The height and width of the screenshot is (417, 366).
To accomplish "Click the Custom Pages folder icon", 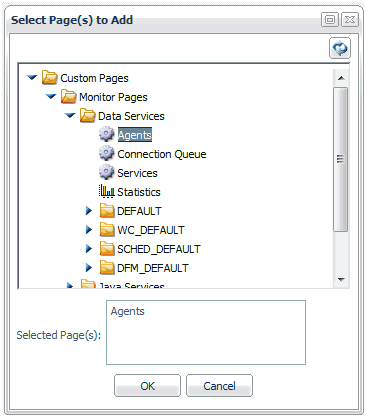I will [49, 78].
